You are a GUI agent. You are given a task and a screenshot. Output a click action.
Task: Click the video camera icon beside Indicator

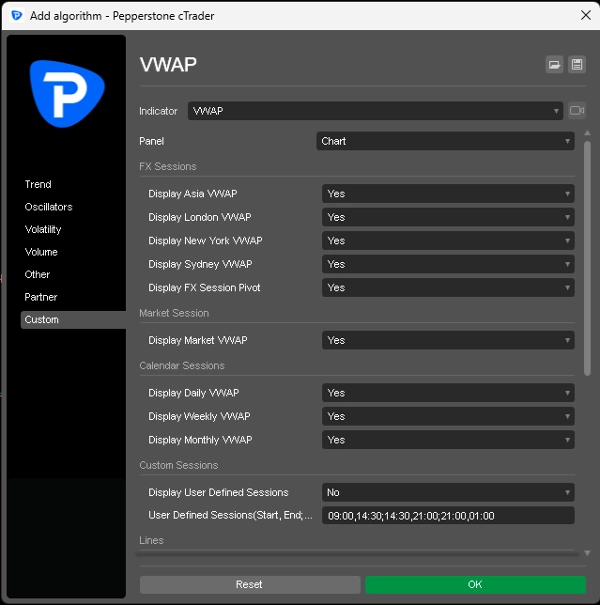click(577, 111)
